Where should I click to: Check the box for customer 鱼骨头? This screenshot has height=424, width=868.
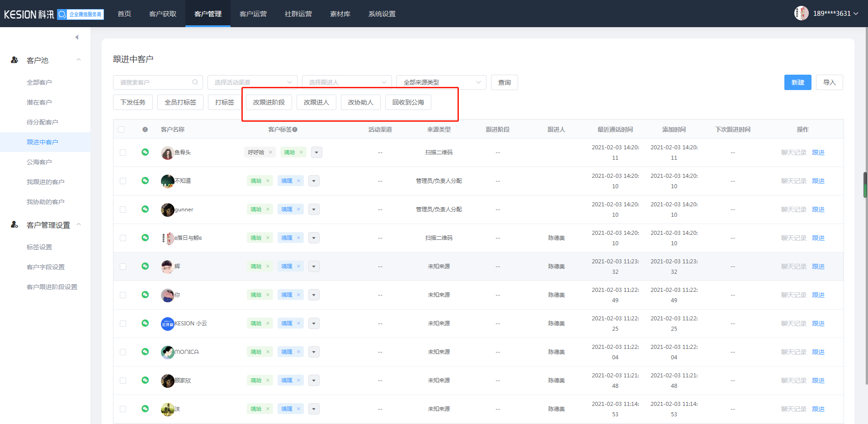(123, 152)
